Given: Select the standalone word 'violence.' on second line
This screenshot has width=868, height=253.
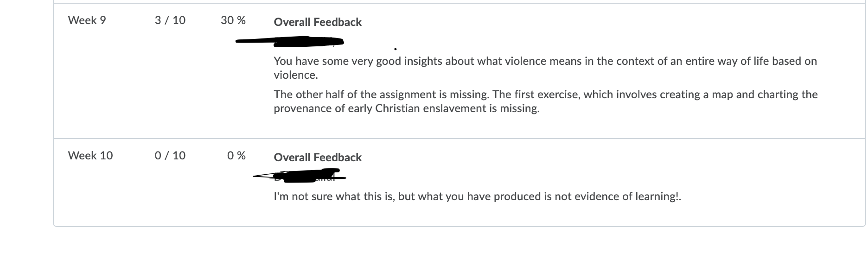Looking at the screenshot, I should point(296,75).
